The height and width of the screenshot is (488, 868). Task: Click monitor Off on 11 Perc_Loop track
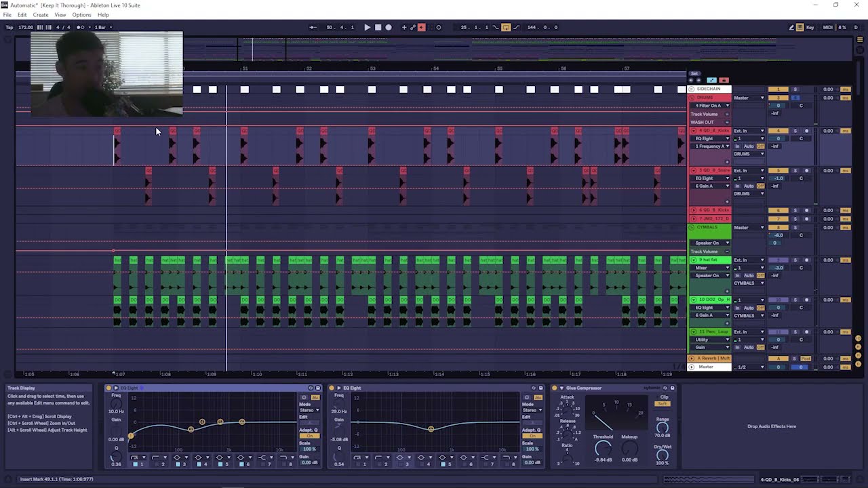click(x=760, y=348)
